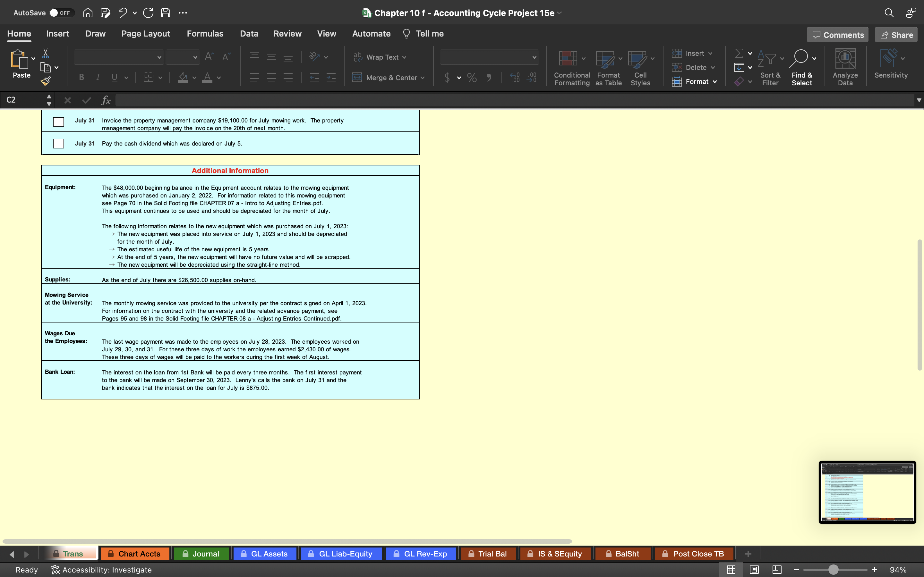
Task: Open the Formulas menu tab
Action: click(204, 33)
